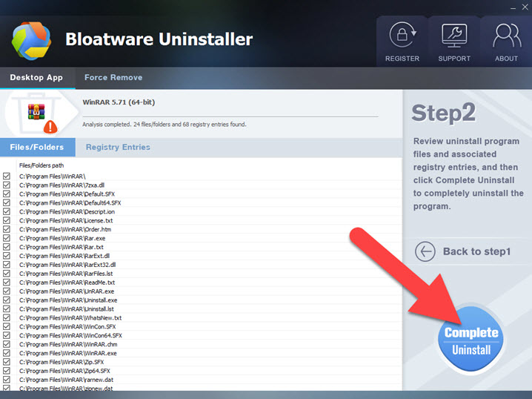
Task: Select the Files/Folders tab
Action: point(37,147)
